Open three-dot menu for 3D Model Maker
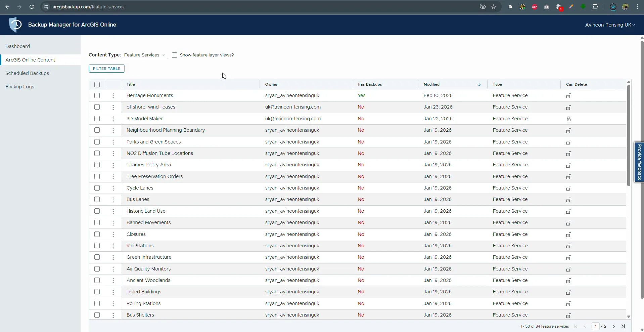644x332 pixels. click(x=113, y=119)
